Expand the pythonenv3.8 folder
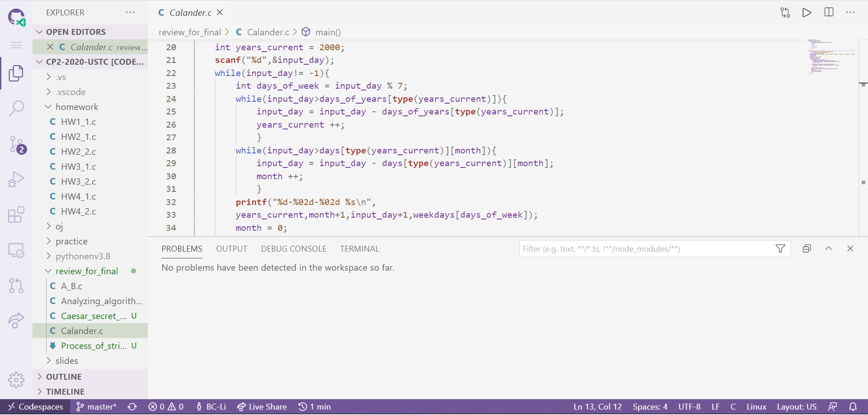 [90, 256]
